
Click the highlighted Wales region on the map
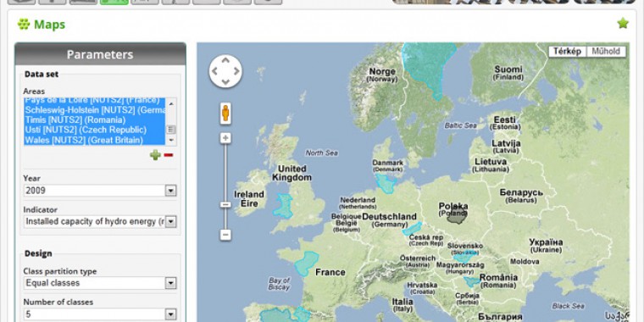284,206
